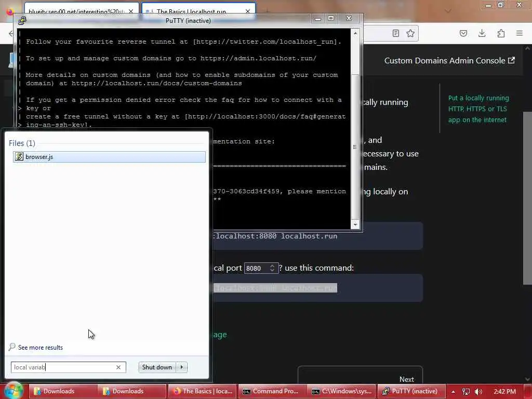Click the Files (1) results header
532x399 pixels.
22,143
